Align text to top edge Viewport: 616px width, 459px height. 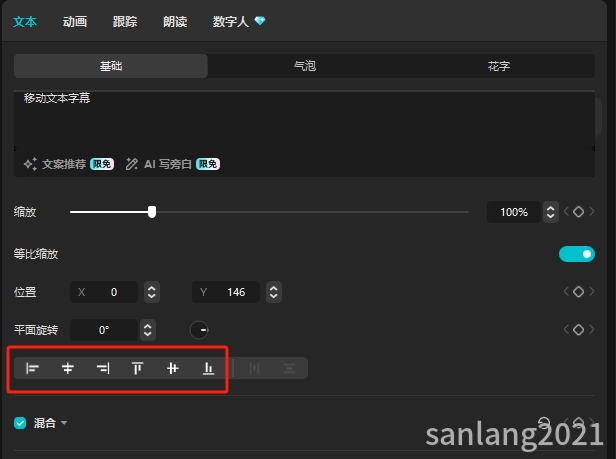pyautogui.click(x=138, y=368)
